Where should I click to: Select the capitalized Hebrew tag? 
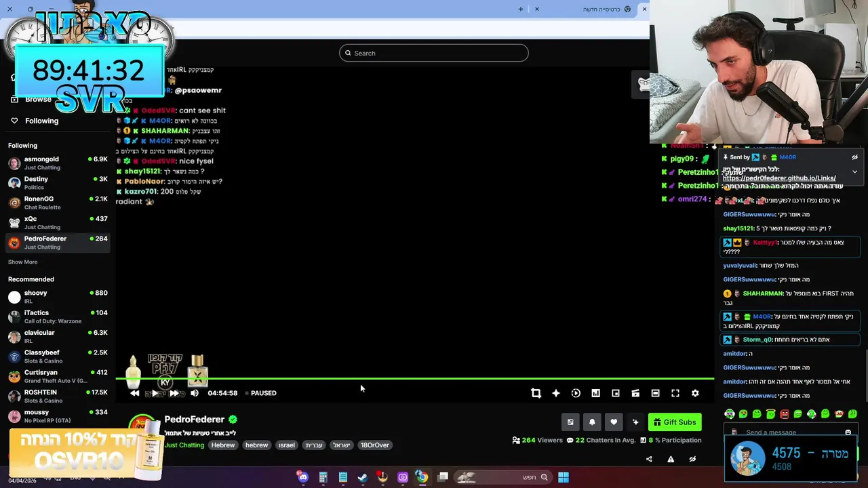(223, 445)
